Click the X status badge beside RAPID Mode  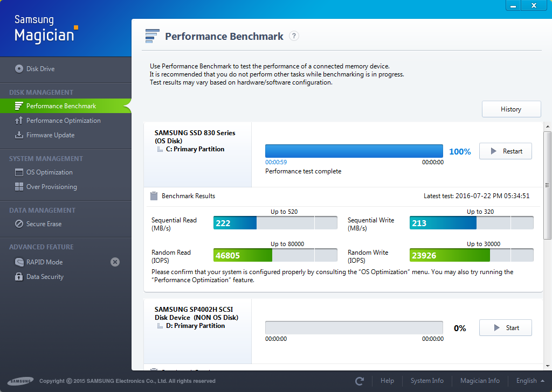tap(115, 262)
